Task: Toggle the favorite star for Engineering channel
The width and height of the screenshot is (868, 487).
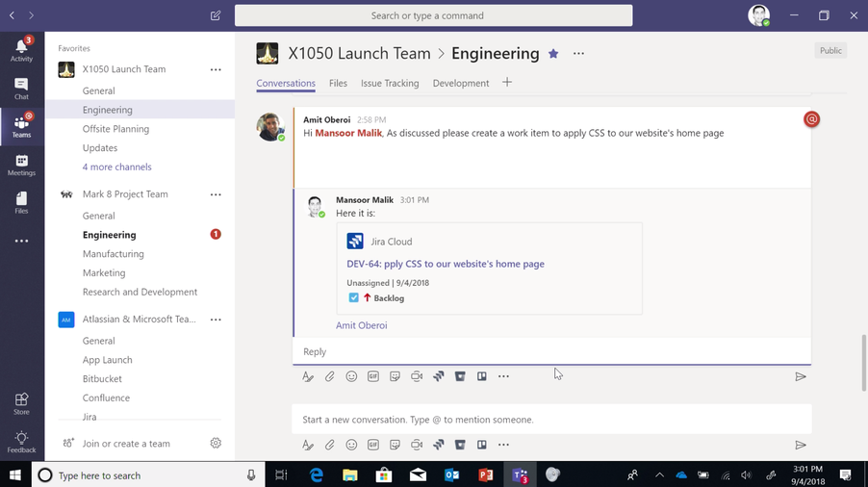Action: point(553,53)
